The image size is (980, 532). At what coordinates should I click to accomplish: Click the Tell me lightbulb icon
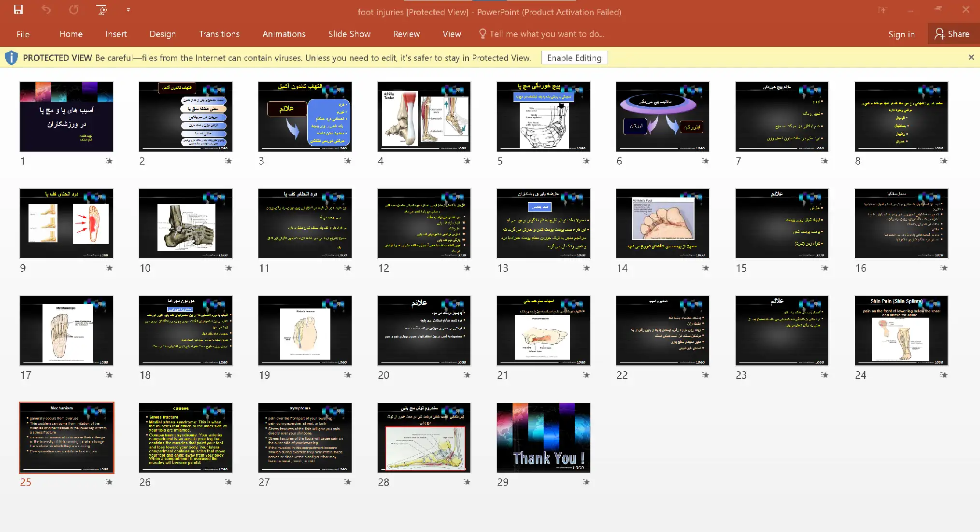pos(482,34)
